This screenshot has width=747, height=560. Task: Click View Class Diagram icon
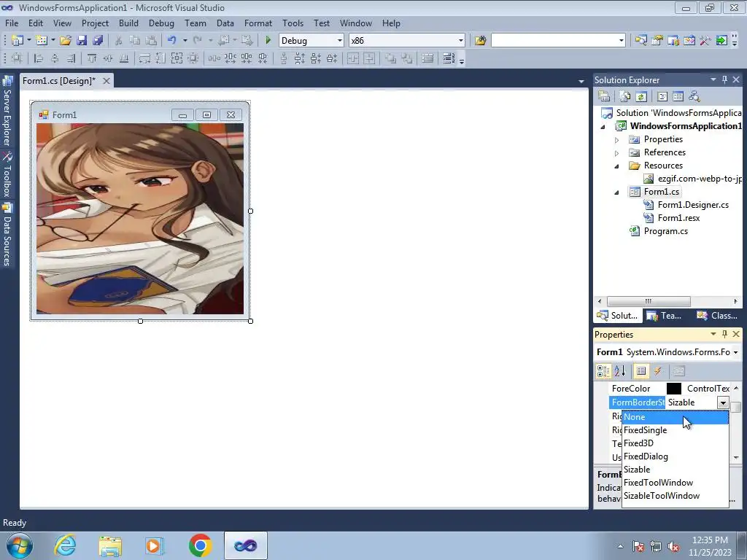(x=694, y=96)
